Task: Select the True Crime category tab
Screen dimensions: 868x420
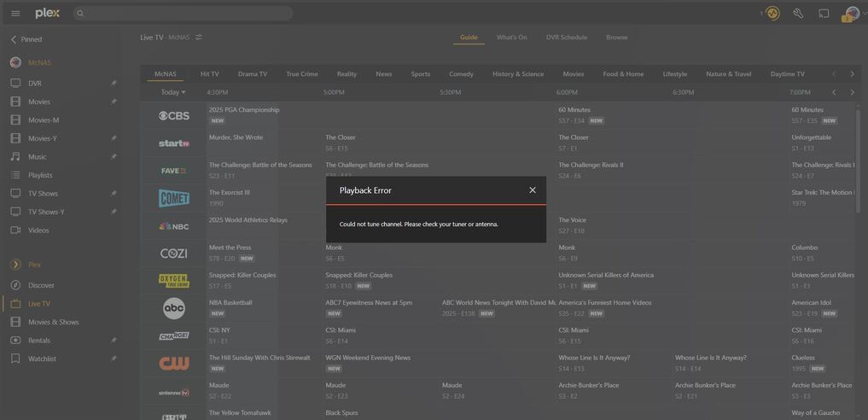Action: (301, 74)
